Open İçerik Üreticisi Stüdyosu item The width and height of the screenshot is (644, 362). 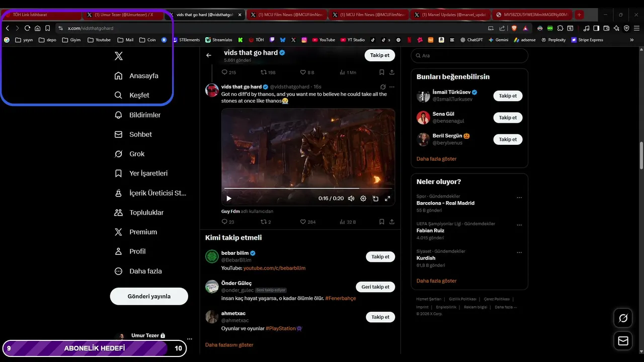[150, 193]
